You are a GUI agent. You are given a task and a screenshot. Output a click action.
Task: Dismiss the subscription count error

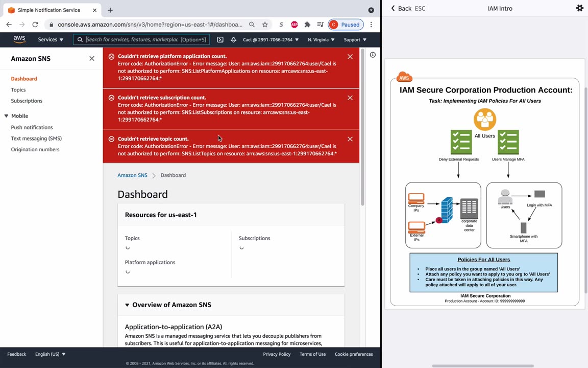[x=350, y=98]
